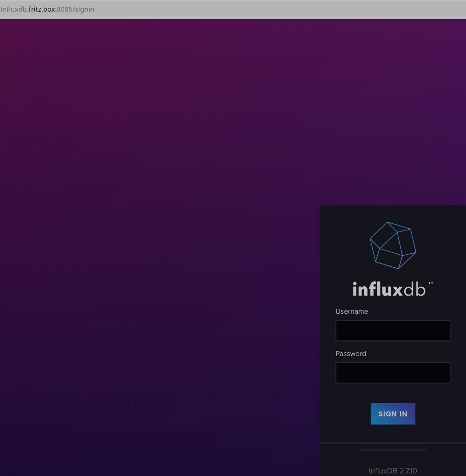Click the trademark symbol beside influxdb
Screen dimensions: 466x476
(431, 283)
